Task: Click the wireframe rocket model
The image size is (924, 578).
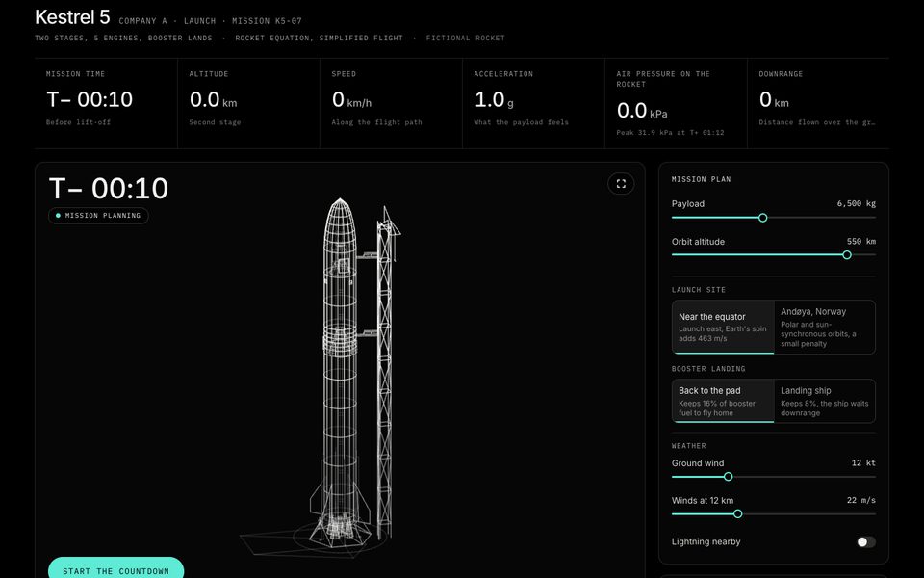Action: [340, 372]
